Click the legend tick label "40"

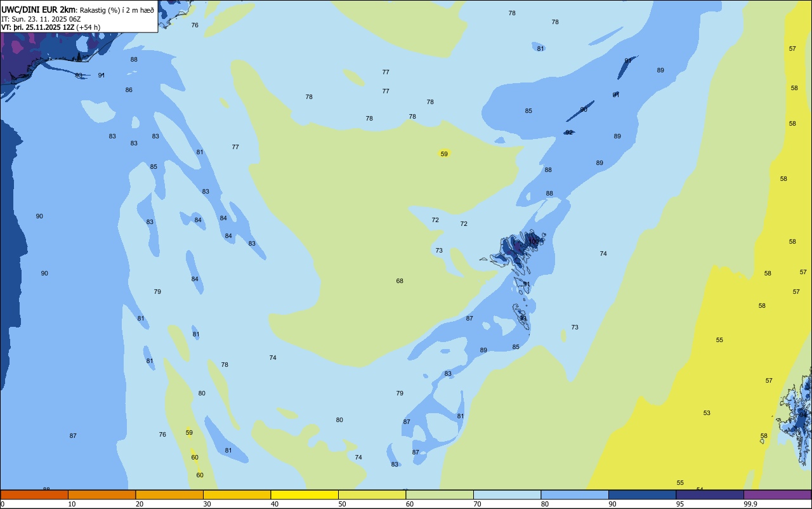(x=275, y=504)
